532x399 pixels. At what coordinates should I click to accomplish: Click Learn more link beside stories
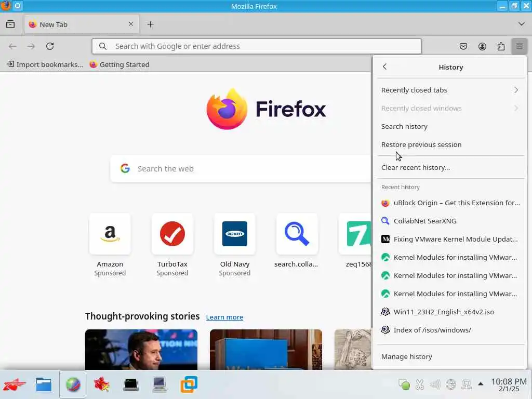click(x=224, y=317)
